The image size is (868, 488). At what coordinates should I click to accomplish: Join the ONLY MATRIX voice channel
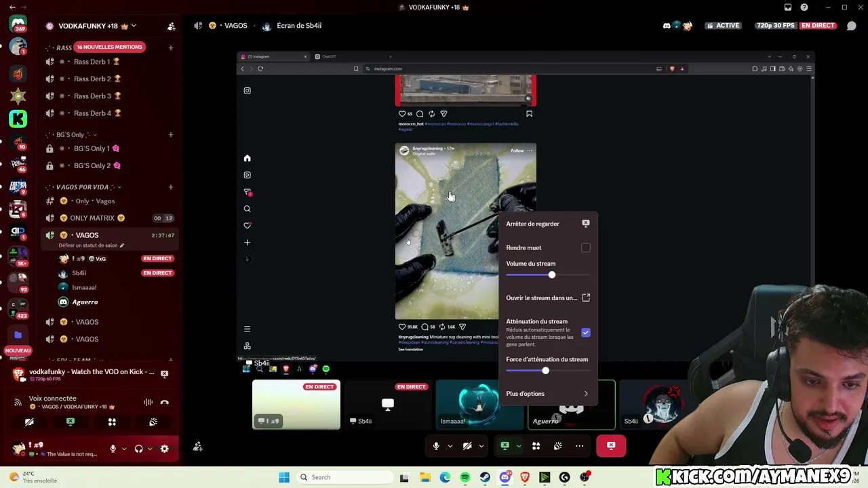pos(109,218)
